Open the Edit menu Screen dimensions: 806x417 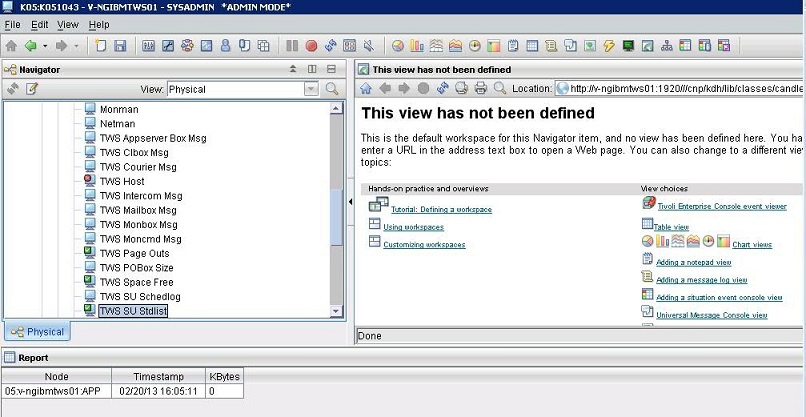40,25
